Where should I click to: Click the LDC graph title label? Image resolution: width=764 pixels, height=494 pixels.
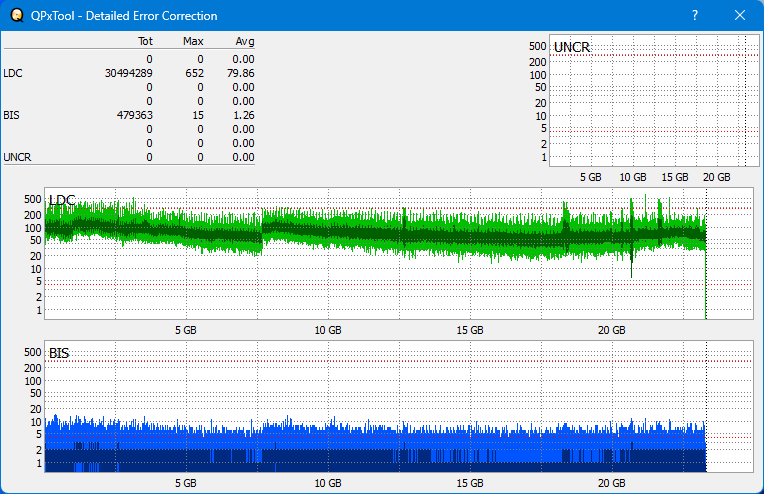coord(62,201)
